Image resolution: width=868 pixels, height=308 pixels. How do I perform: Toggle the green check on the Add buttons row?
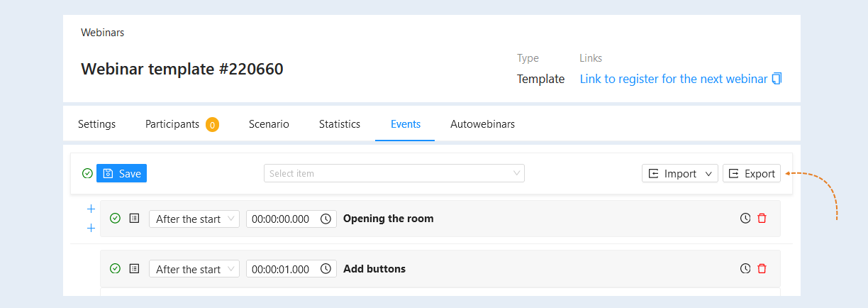(115, 269)
